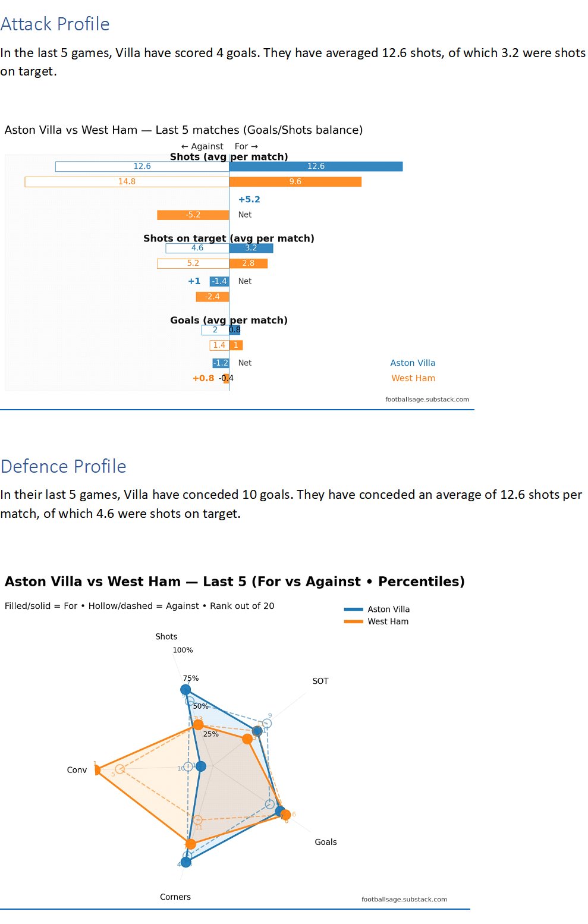Select the Corners axis label on the radar
The image size is (588, 924).
click(175, 897)
